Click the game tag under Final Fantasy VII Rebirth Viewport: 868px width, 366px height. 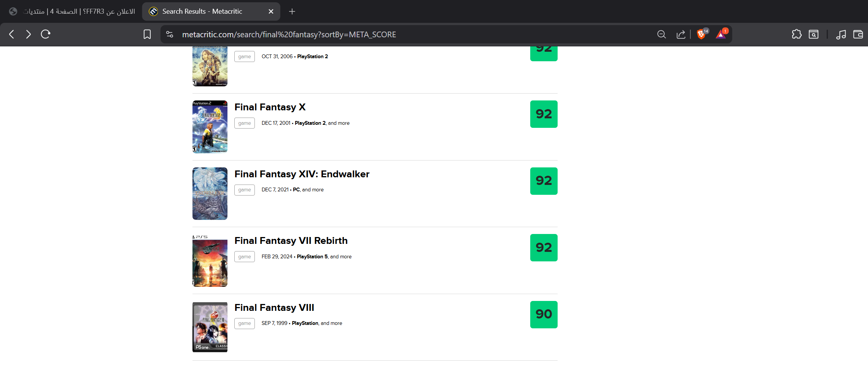245,257
